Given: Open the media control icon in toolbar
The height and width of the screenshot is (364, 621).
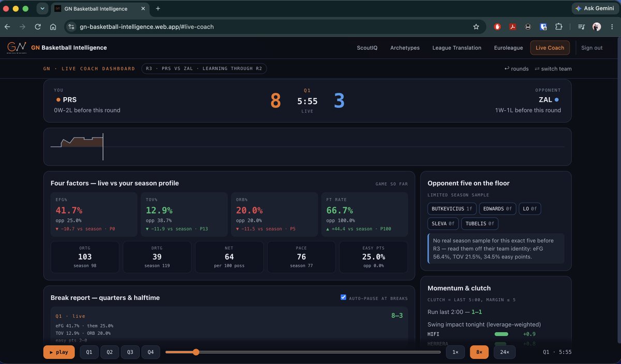Looking at the screenshot, I should pos(582,27).
